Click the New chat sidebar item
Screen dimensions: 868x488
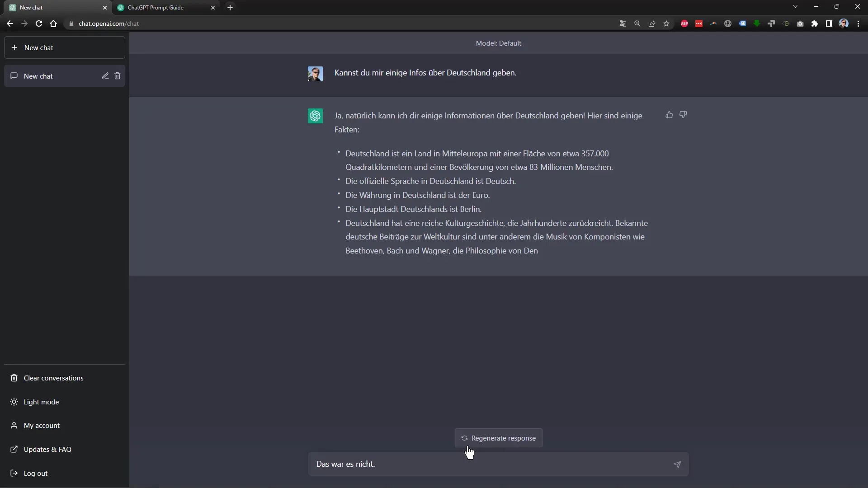coord(64,75)
